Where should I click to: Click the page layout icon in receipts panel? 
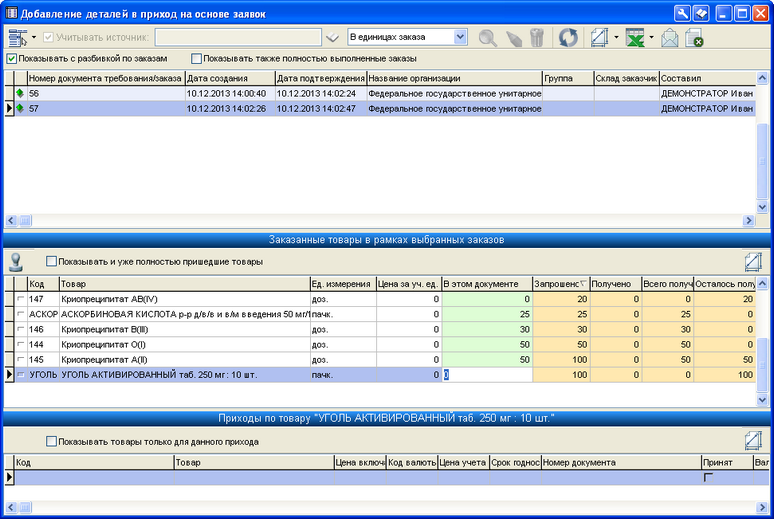pyautogui.click(x=754, y=440)
